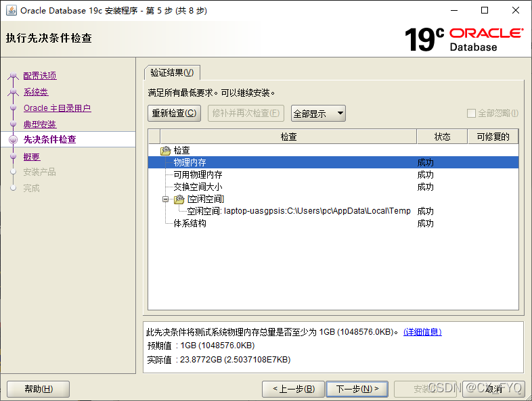The image size is (532, 401).
Task: Click the 状态 column header
Action: coord(442,137)
